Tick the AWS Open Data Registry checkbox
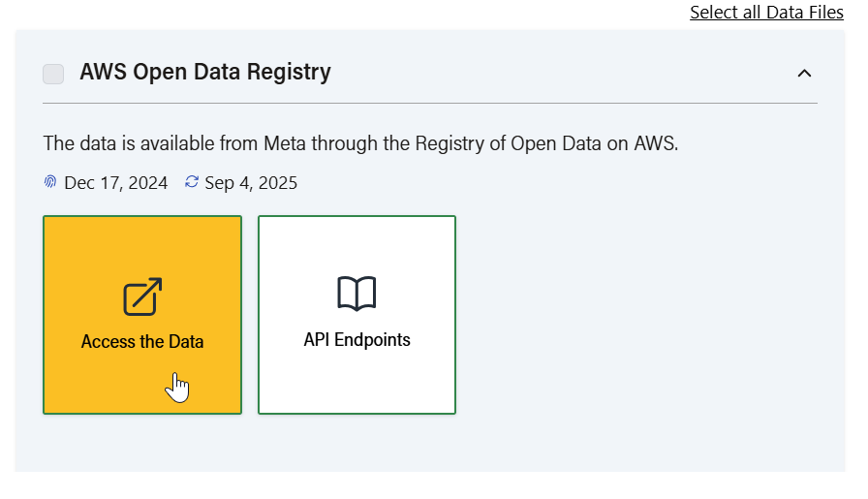 54,74
